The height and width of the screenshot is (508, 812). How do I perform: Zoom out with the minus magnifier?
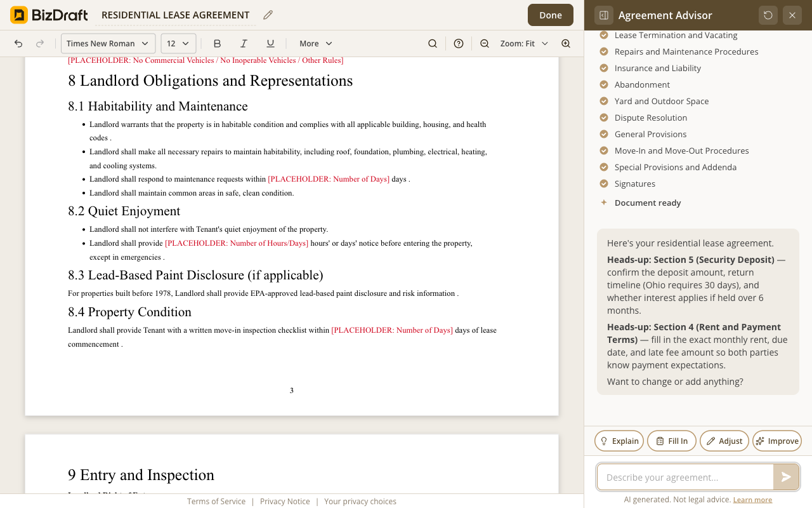click(485, 43)
